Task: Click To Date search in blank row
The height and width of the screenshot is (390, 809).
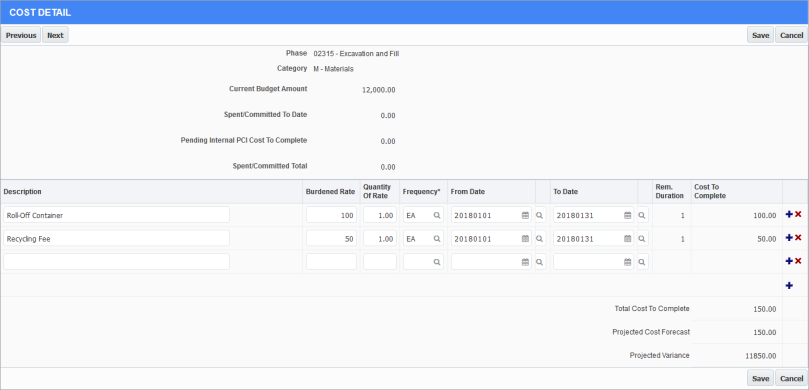Action: [x=642, y=262]
